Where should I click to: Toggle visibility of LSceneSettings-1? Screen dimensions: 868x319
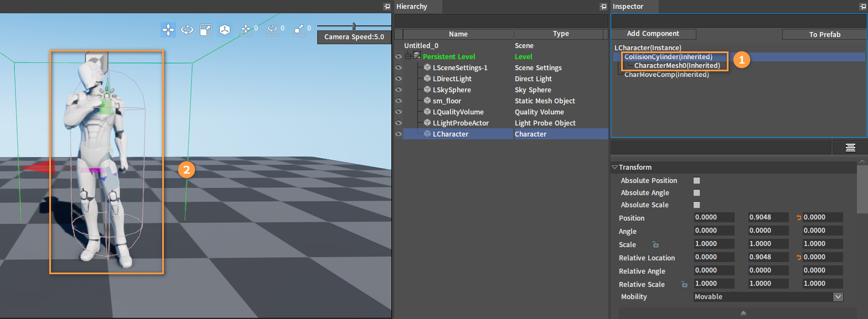(398, 67)
